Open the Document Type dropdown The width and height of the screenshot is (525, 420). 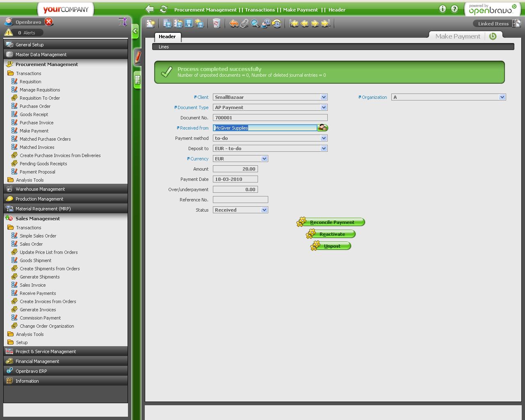click(324, 107)
